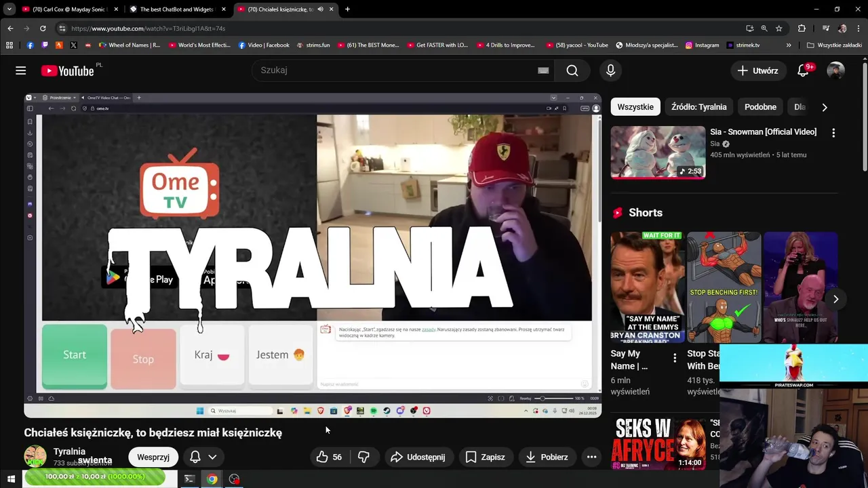
Task: Open options menu for Sia Snowman video
Action: tap(833, 133)
